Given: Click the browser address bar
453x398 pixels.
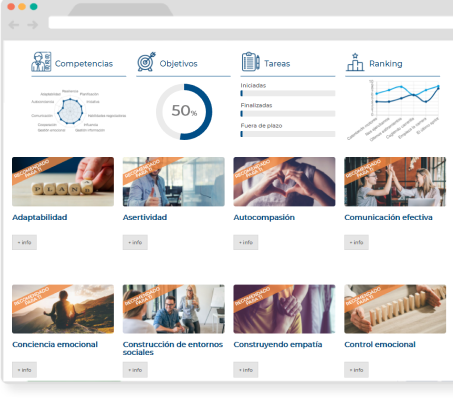Looking at the screenshot, I should pos(251,23).
